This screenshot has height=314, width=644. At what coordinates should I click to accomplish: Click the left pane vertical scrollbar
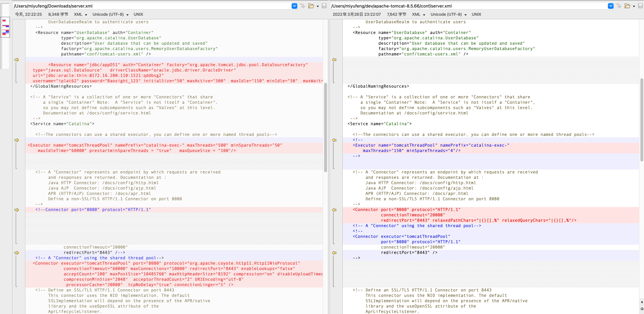point(326,127)
